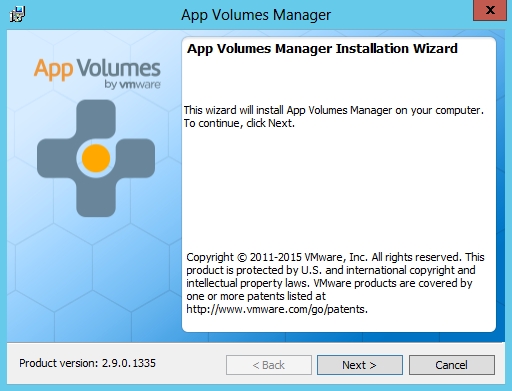Click the Cancel button

(x=452, y=365)
